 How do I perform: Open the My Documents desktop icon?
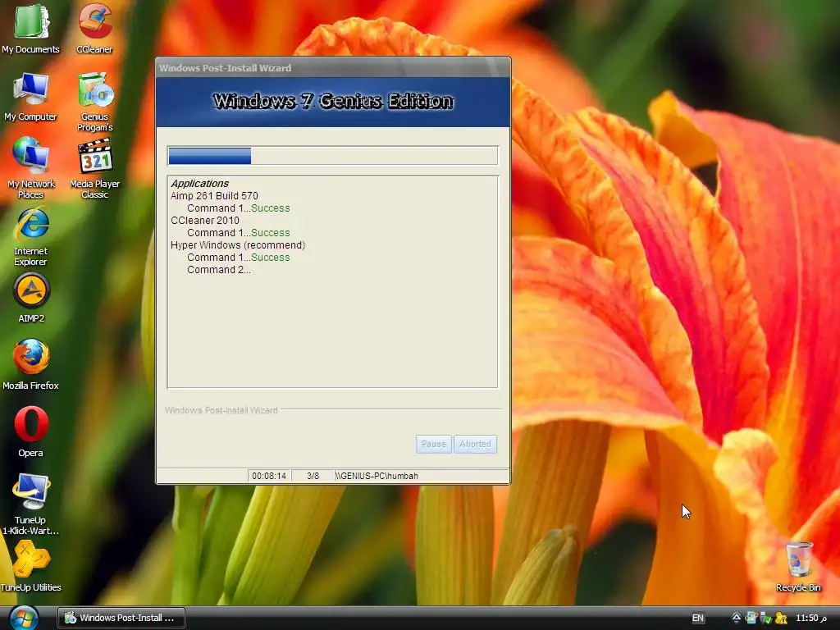[30, 29]
